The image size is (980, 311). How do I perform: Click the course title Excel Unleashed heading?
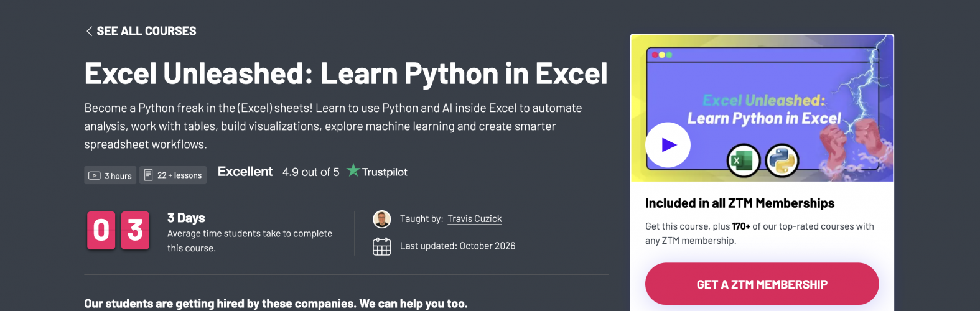346,73
